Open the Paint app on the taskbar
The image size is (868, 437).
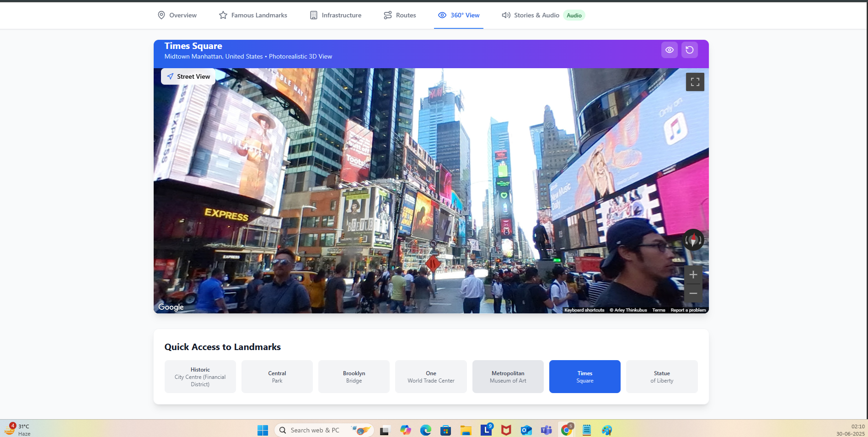coord(607,430)
